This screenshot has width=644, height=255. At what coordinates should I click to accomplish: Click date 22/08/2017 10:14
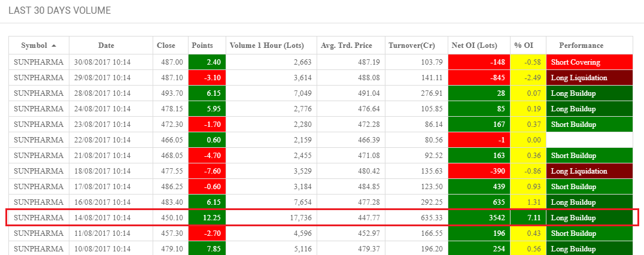(102, 140)
